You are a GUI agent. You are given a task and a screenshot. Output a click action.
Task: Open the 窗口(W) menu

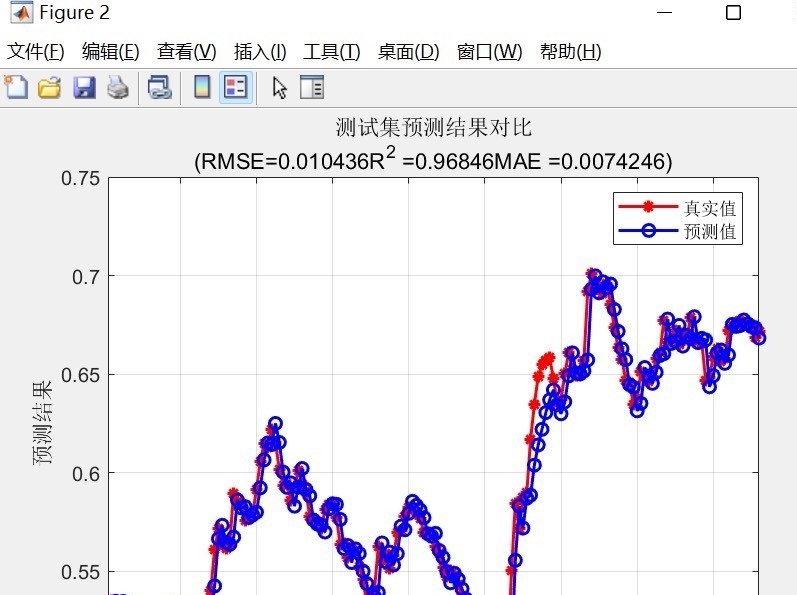point(489,51)
